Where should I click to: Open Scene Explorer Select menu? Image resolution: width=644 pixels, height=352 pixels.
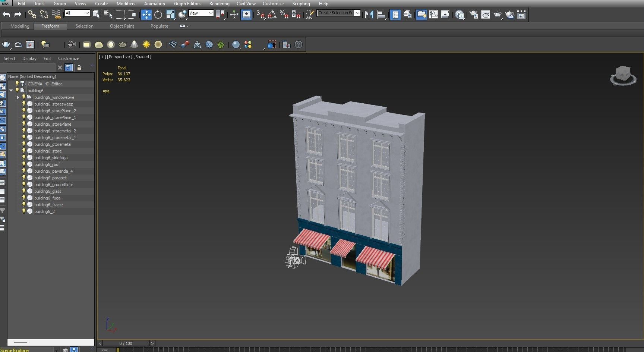pyautogui.click(x=9, y=59)
